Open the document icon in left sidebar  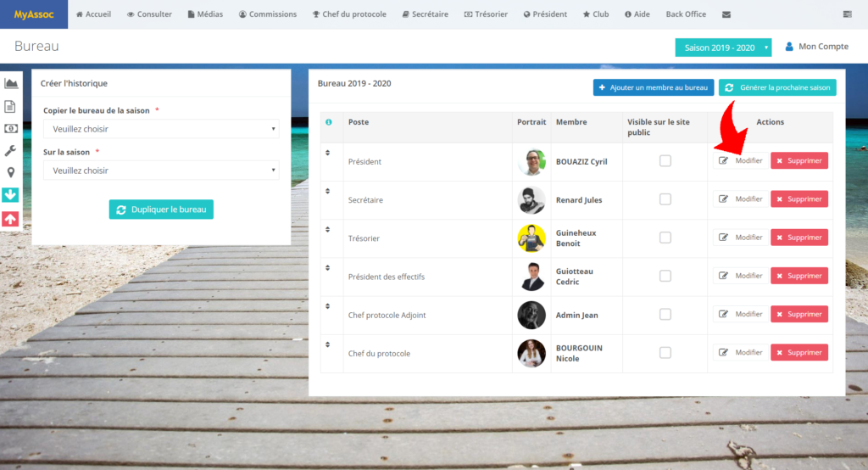click(x=11, y=106)
